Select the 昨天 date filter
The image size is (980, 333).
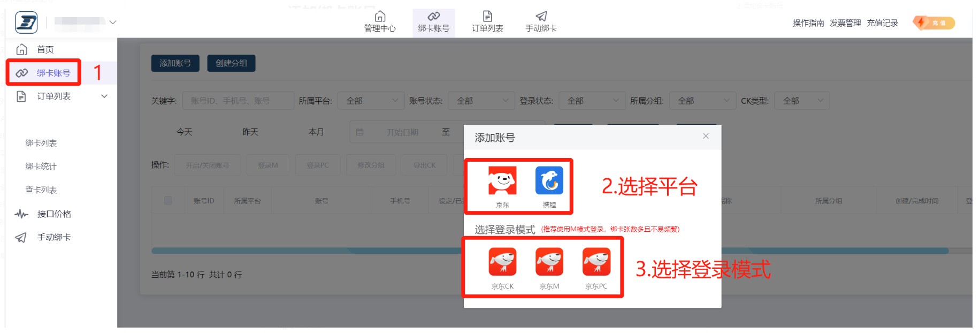pyautogui.click(x=250, y=132)
